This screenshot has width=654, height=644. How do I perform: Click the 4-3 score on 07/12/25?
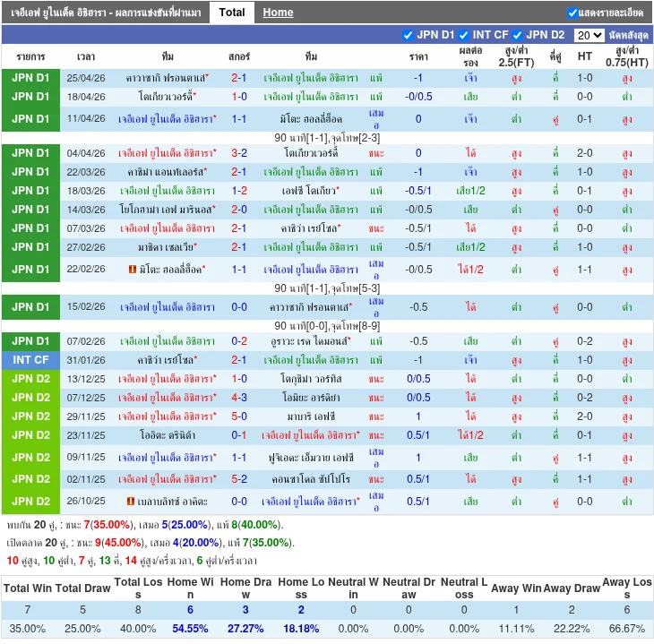click(x=239, y=398)
